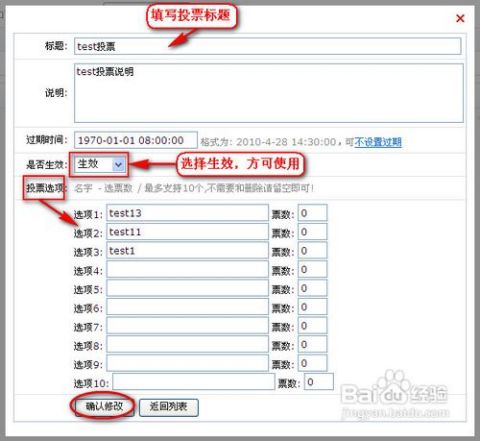Click the empty 选项10 name field
The height and width of the screenshot is (441, 480).
tap(193, 382)
